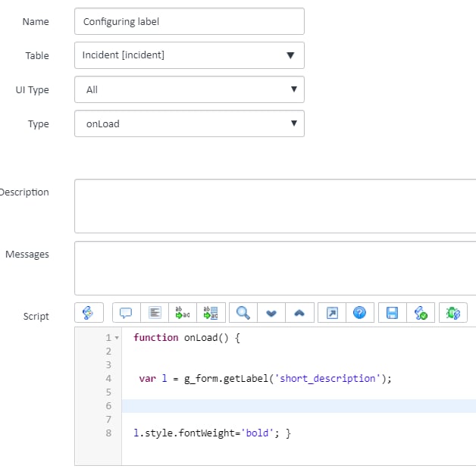The image size is (476, 472).
Task: Click the Script field label
Action: (x=36, y=316)
